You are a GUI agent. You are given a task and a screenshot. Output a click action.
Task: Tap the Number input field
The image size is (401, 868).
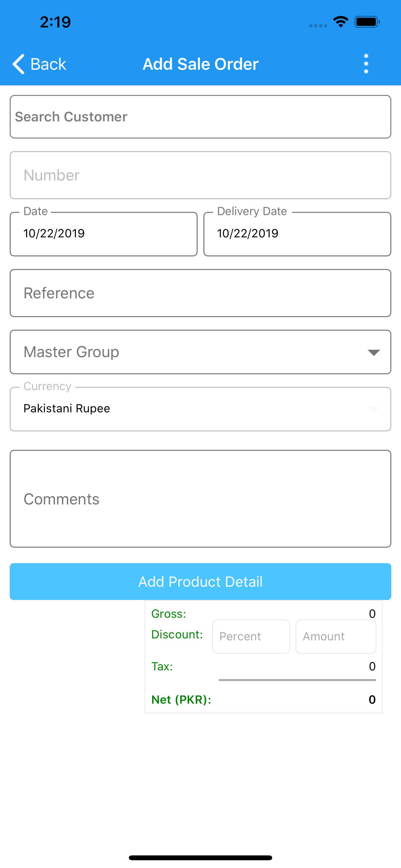coord(200,175)
